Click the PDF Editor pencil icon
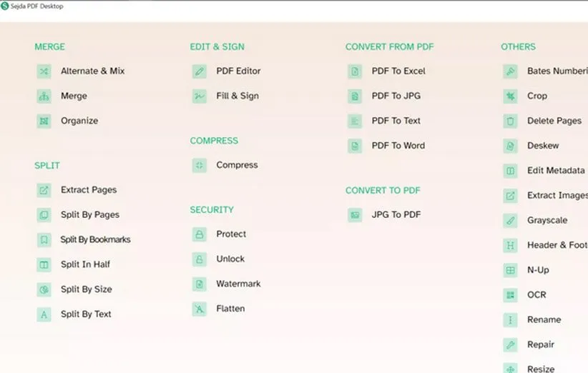 click(x=200, y=71)
